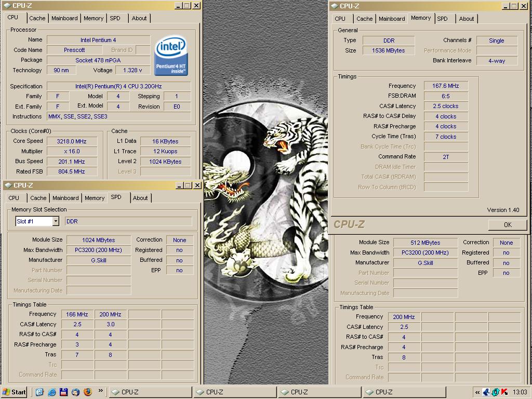Image resolution: width=532 pixels, height=399 pixels.
Task: Click the blue tray icon next to the chevron
Action: tap(486, 392)
